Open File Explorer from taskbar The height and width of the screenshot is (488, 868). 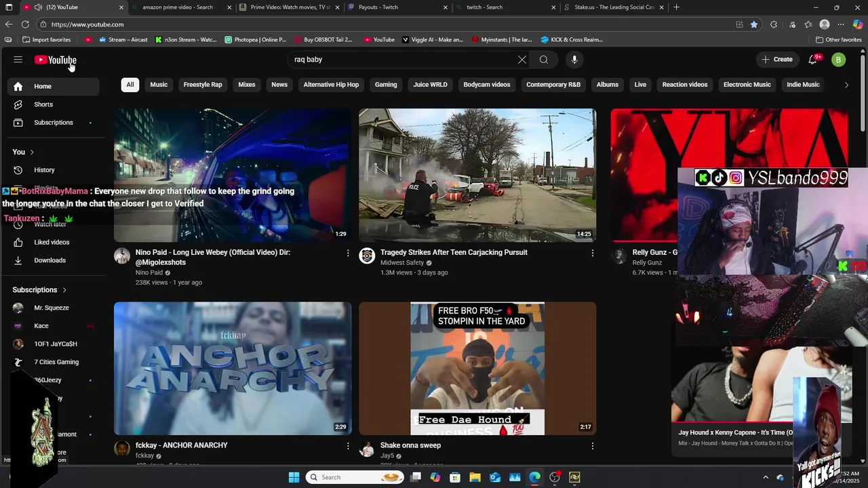point(475,477)
